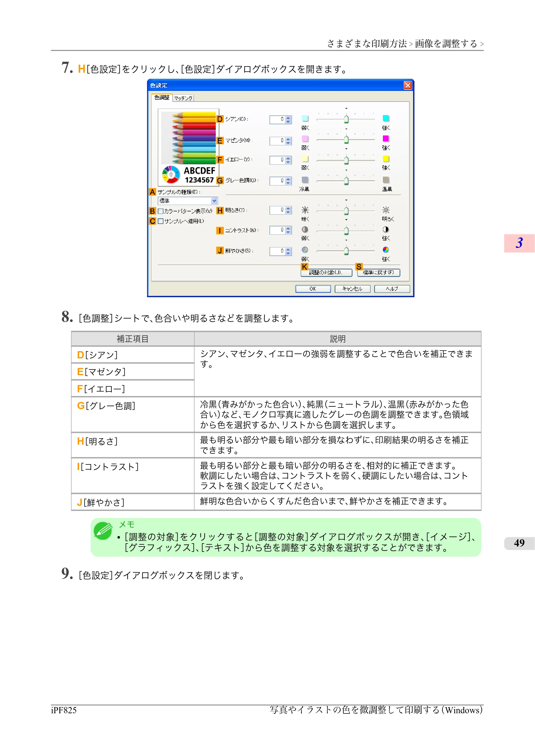Click the gray tone value stepper
This screenshot has width=535, height=756.
[288, 181]
